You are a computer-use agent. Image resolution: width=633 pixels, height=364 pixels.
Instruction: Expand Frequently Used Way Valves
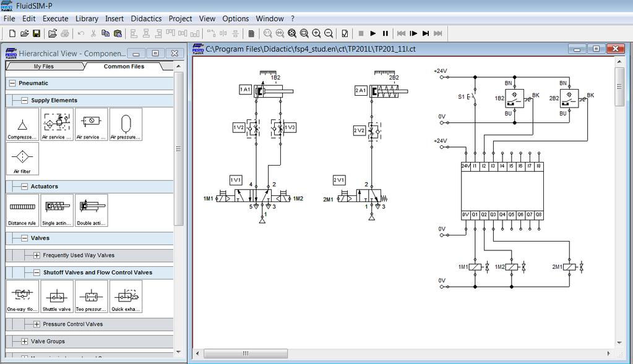pyautogui.click(x=37, y=255)
